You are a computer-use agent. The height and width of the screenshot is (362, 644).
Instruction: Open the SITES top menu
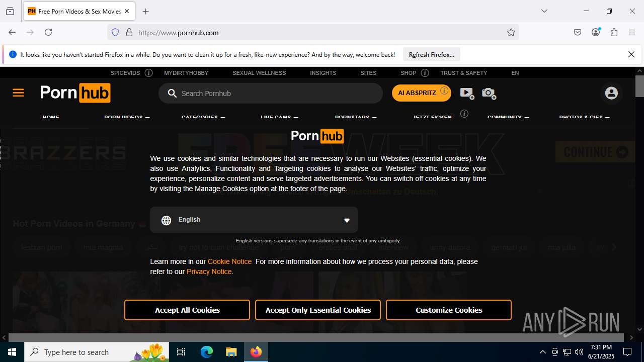coord(368,73)
